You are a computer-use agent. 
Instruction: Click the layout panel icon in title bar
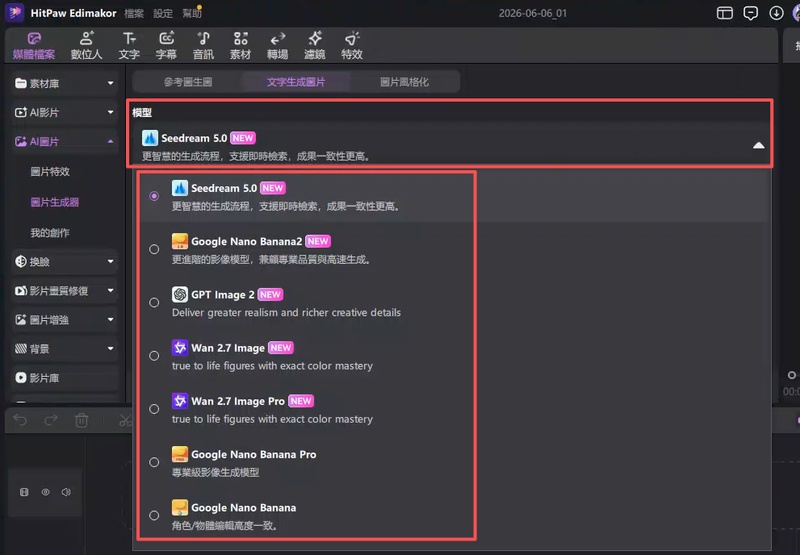click(x=724, y=13)
